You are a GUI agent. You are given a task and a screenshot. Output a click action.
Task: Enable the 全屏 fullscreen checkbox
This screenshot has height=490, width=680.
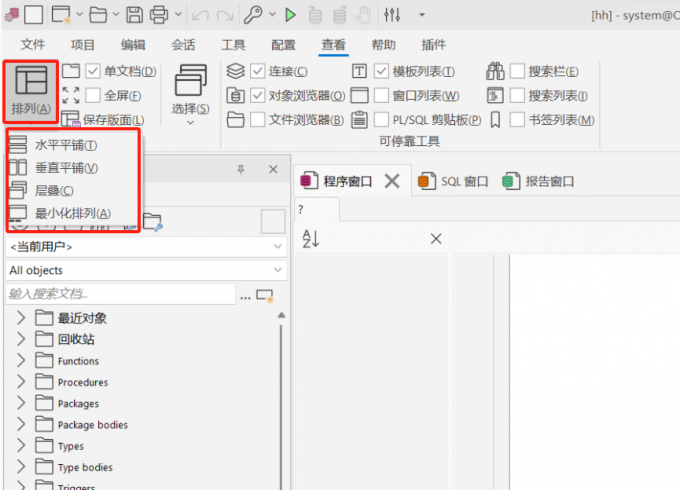coord(94,96)
